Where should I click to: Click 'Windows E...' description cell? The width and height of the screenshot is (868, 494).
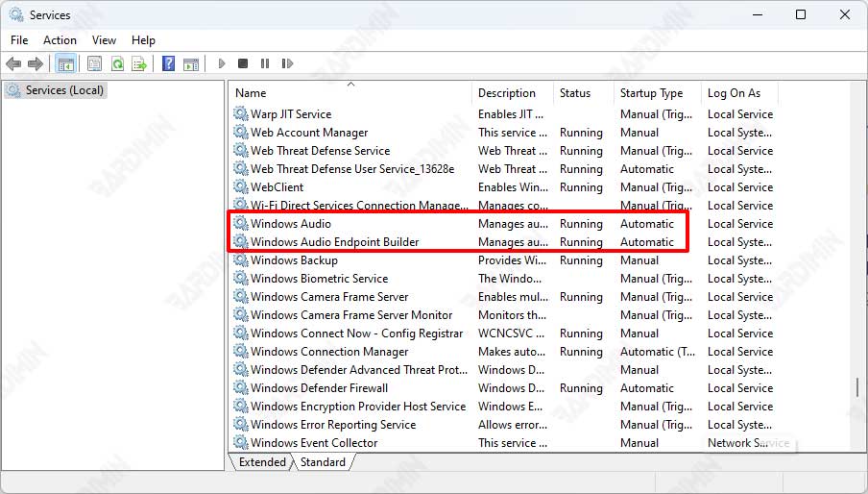point(511,406)
